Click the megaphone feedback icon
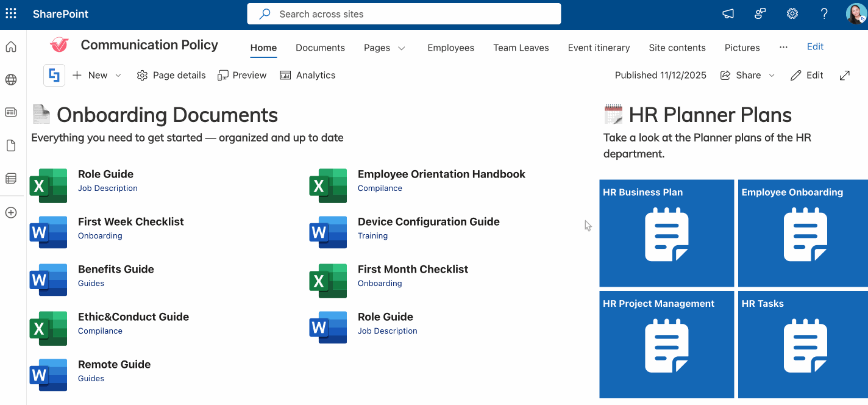Screen dimensions: 868x405 coord(728,13)
